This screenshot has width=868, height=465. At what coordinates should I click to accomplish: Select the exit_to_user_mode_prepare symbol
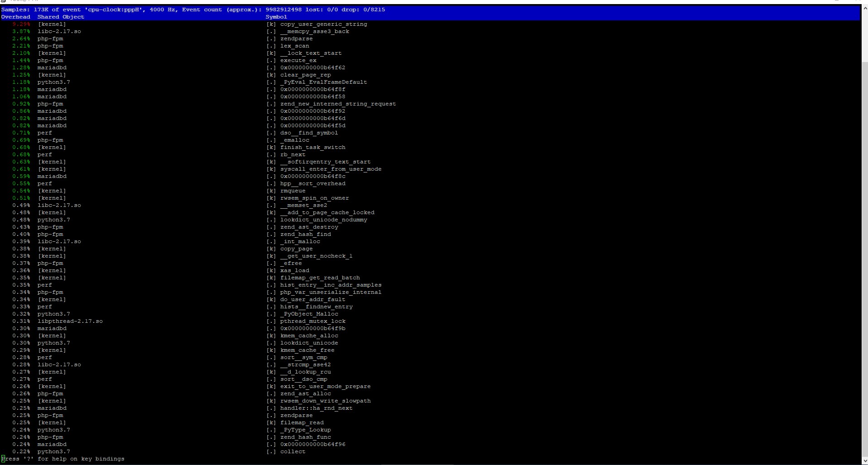pos(326,386)
